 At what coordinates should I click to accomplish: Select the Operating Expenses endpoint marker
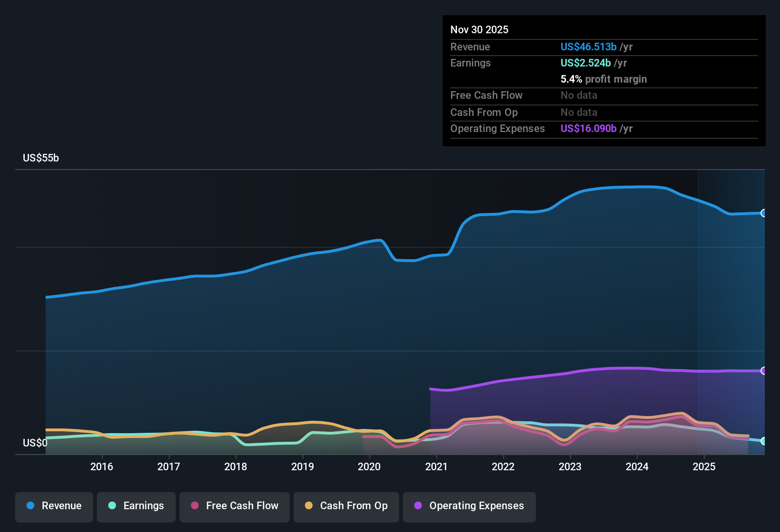763,371
